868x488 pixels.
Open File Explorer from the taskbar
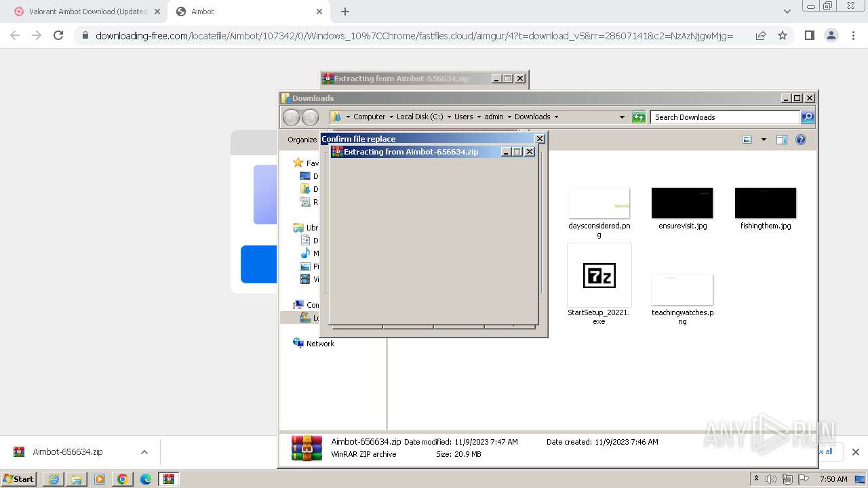pos(77,479)
